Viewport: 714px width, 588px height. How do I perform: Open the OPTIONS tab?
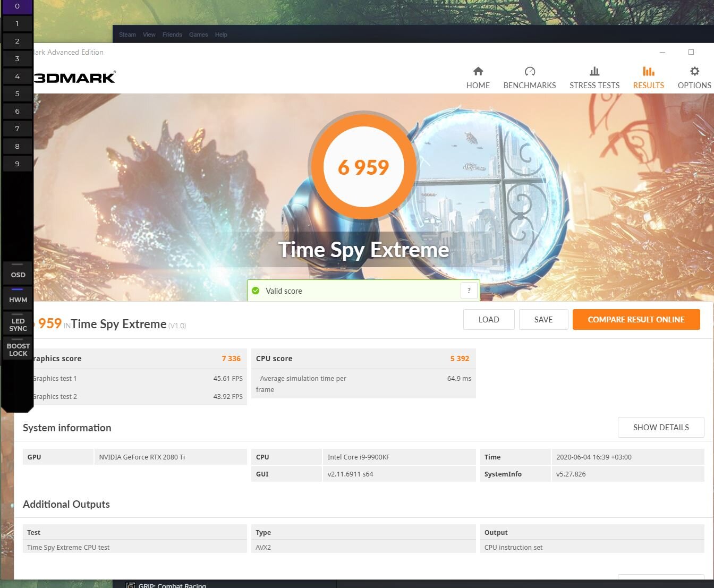[x=694, y=78]
